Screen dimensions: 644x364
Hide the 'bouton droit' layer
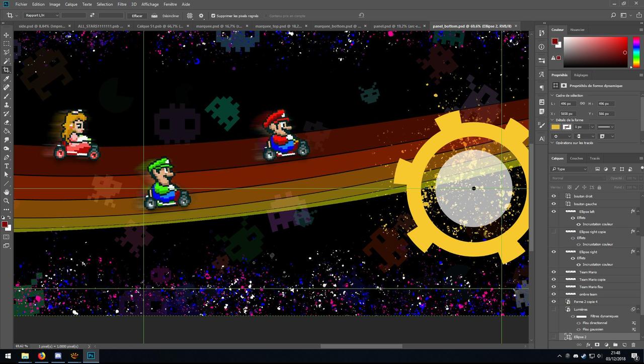[x=553, y=196]
